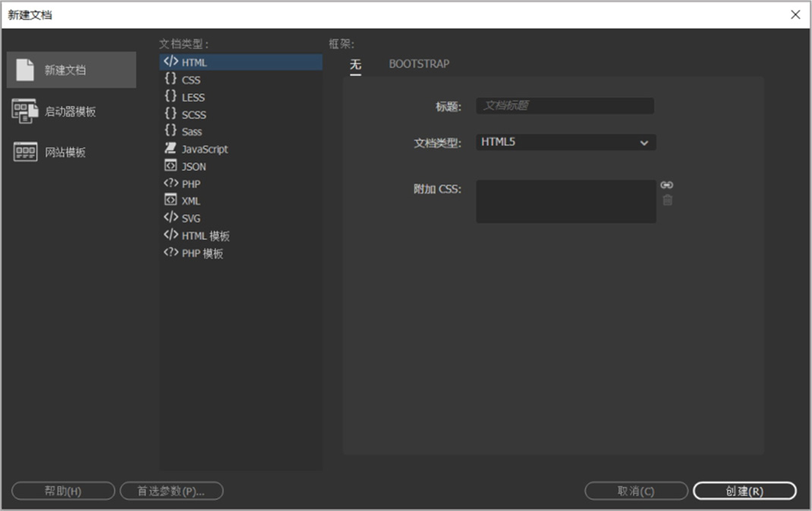
Task: Select the 新建文档 category icon
Action: [x=25, y=70]
